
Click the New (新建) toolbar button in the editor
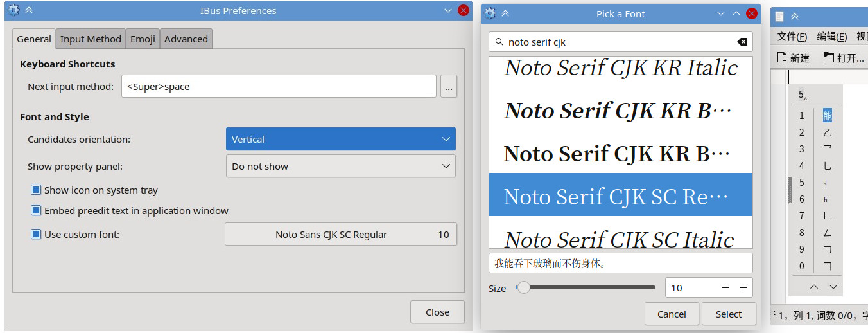(793, 58)
